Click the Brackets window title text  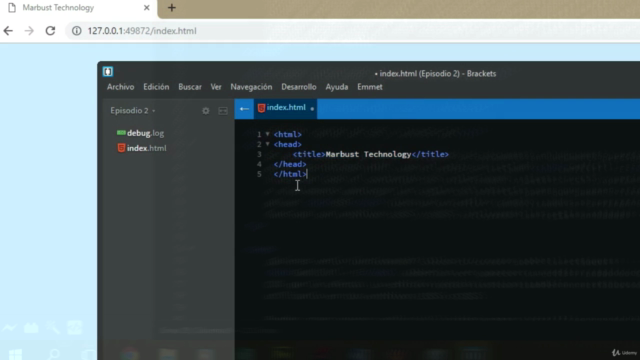[436, 74]
